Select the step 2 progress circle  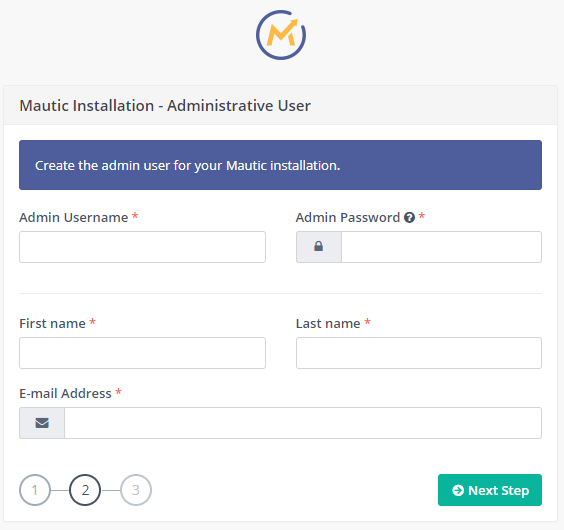tap(85, 490)
